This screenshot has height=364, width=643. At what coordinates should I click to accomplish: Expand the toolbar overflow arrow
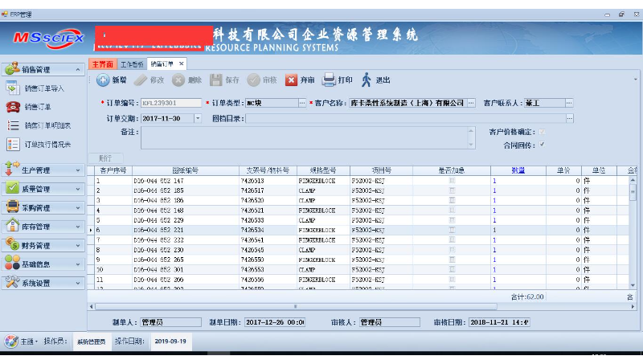635,79
